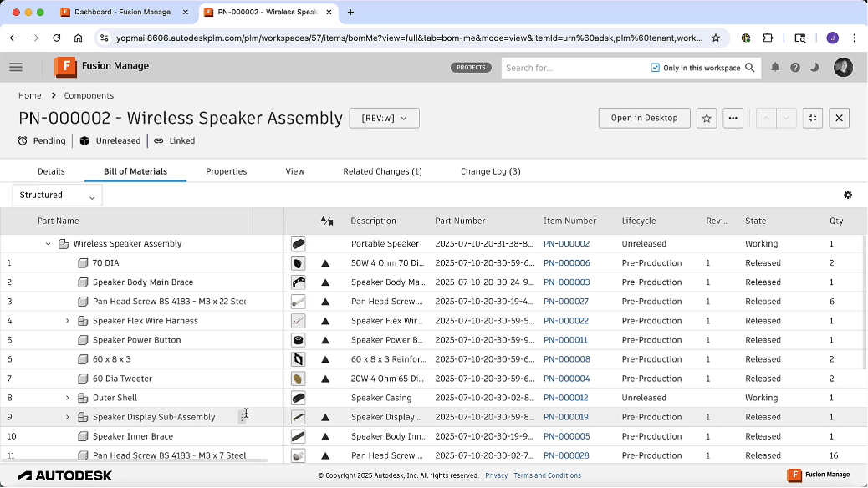
Task: Open the help question mark icon
Action: 795,68
